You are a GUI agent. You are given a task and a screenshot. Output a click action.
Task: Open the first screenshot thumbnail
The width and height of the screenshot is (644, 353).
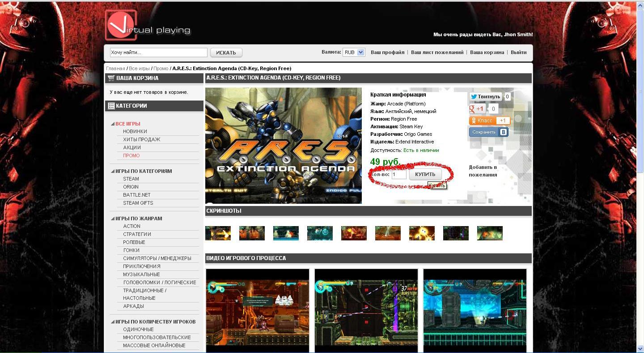218,233
